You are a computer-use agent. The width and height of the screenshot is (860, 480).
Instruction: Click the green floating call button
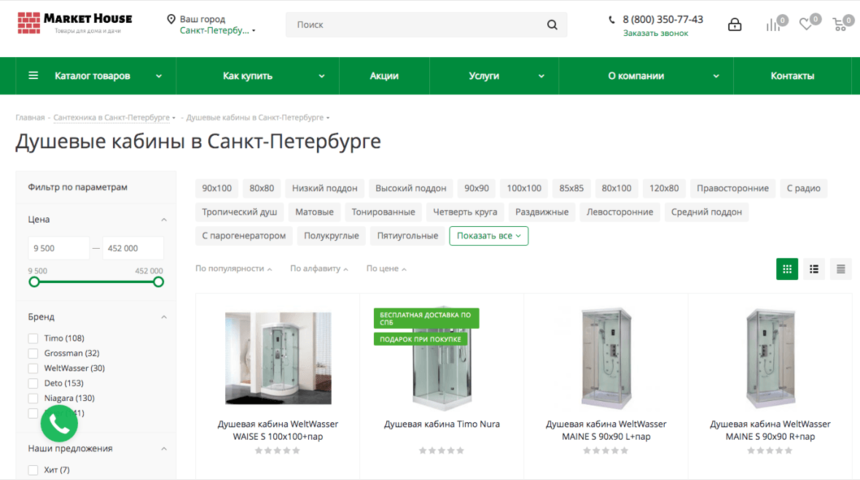(x=59, y=423)
